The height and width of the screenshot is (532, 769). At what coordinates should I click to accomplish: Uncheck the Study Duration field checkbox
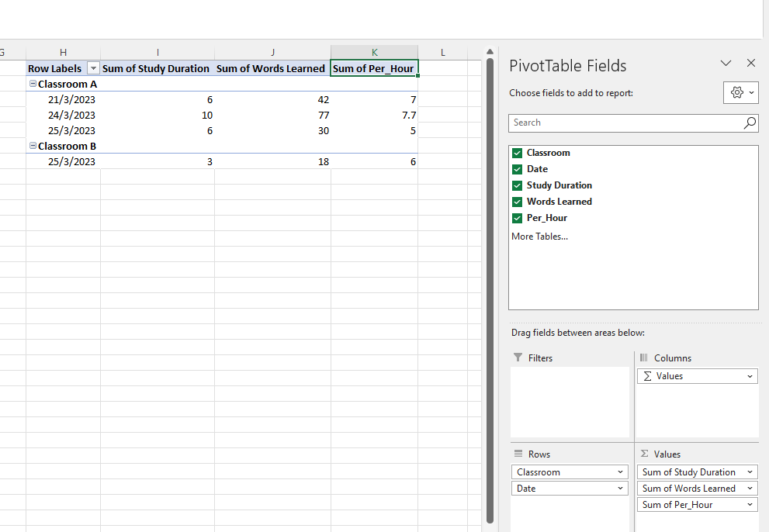click(x=517, y=185)
